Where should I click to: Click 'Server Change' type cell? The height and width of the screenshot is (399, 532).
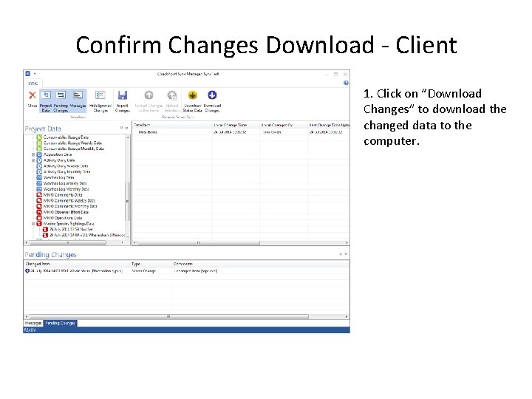(x=143, y=271)
